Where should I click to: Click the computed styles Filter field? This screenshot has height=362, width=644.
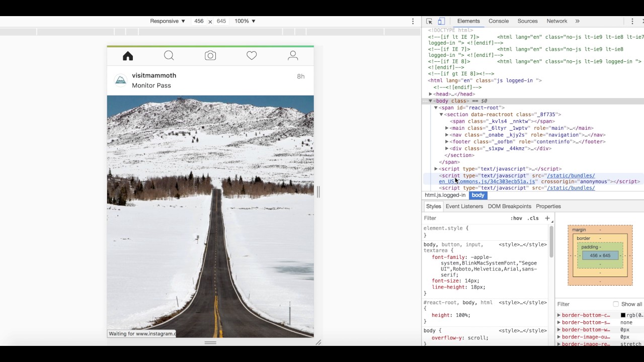pos(582,304)
